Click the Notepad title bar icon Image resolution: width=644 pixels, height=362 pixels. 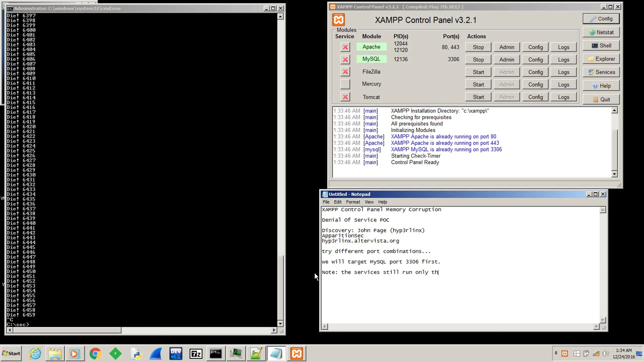pyautogui.click(x=325, y=194)
